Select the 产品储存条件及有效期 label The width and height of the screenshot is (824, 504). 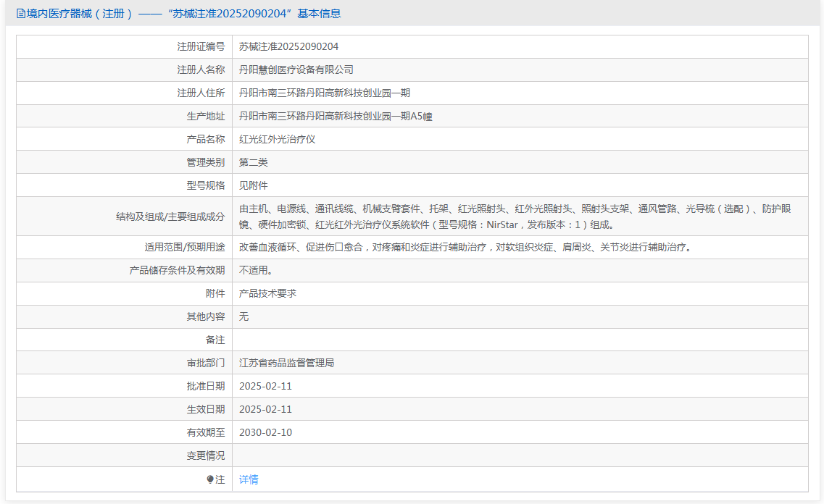click(x=177, y=270)
